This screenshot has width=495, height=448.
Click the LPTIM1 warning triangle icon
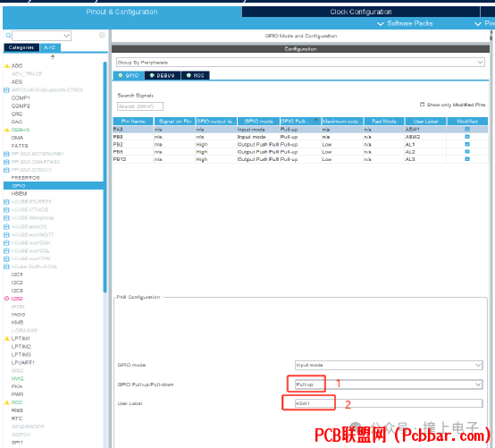(x=7, y=338)
